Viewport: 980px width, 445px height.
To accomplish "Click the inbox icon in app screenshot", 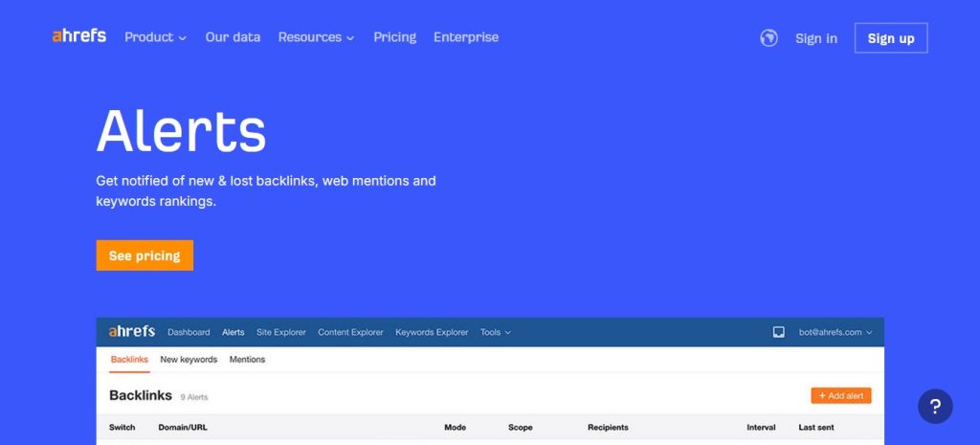I will (x=779, y=332).
